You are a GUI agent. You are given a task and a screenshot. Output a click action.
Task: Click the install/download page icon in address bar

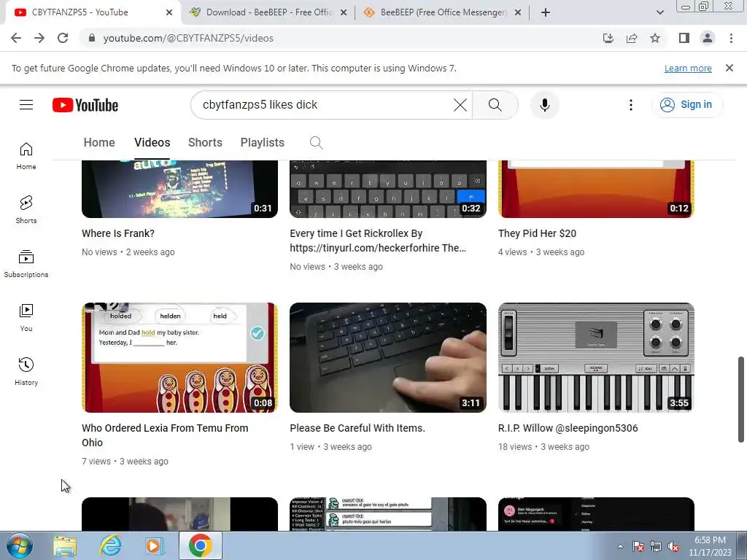point(608,38)
